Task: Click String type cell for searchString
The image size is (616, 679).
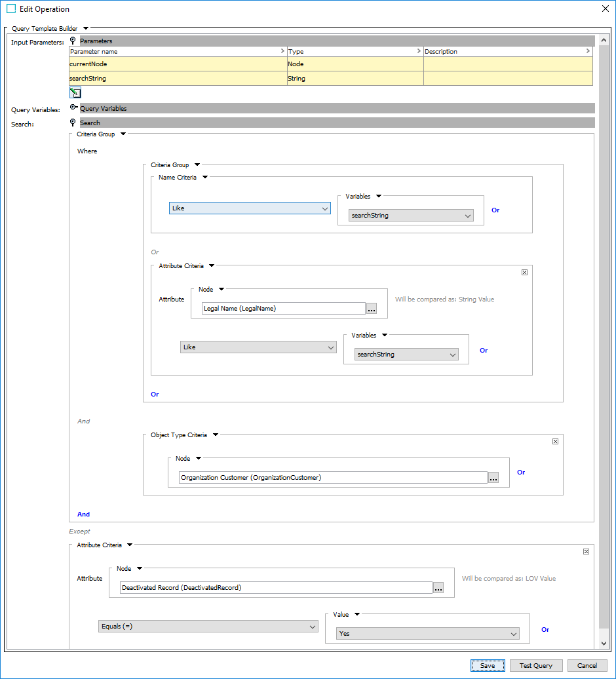Action: [355, 79]
